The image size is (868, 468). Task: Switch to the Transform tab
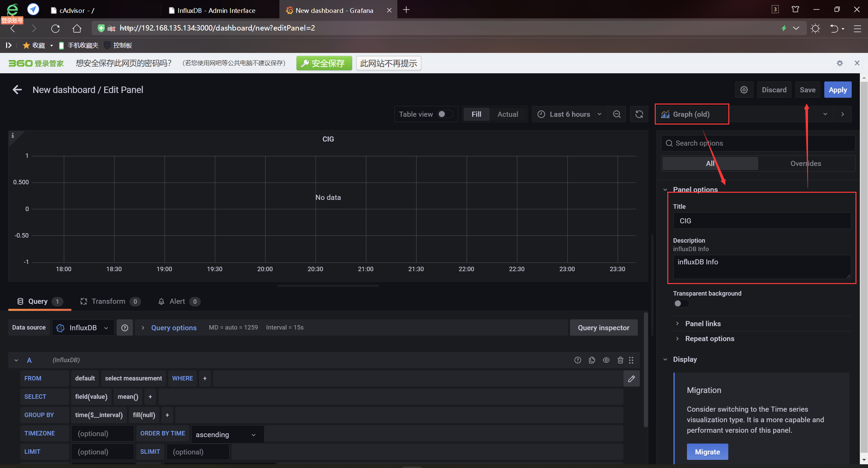108,301
